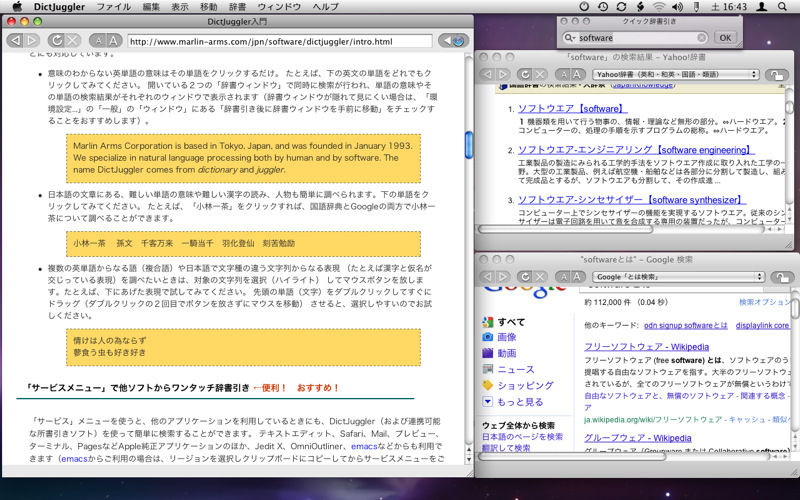
Task: Click the odn signup softwareとは keyword link
Action: tap(686, 326)
